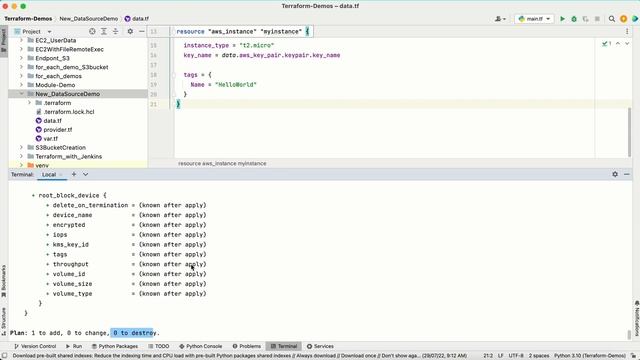The height and width of the screenshot is (360, 640).
Task: Click Select Opened File target icon
Action: tap(92, 31)
